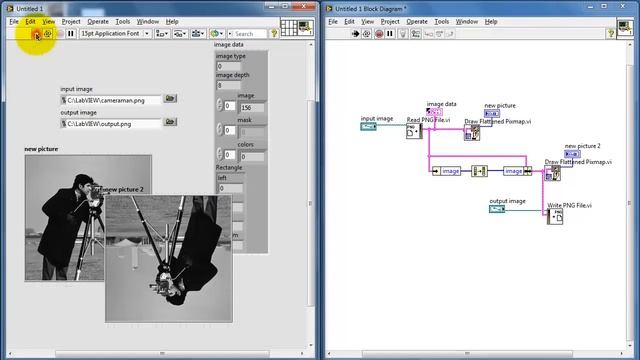This screenshot has height=360, width=640.
Task: Open File menu in Block Diagram window
Action: [333, 22]
